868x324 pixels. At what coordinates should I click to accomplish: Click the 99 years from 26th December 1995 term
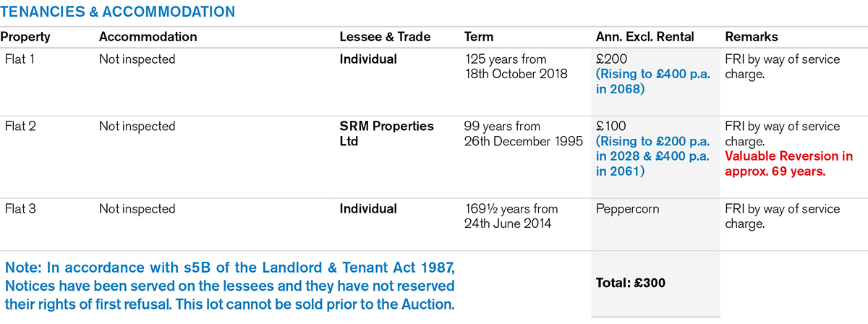(522, 134)
